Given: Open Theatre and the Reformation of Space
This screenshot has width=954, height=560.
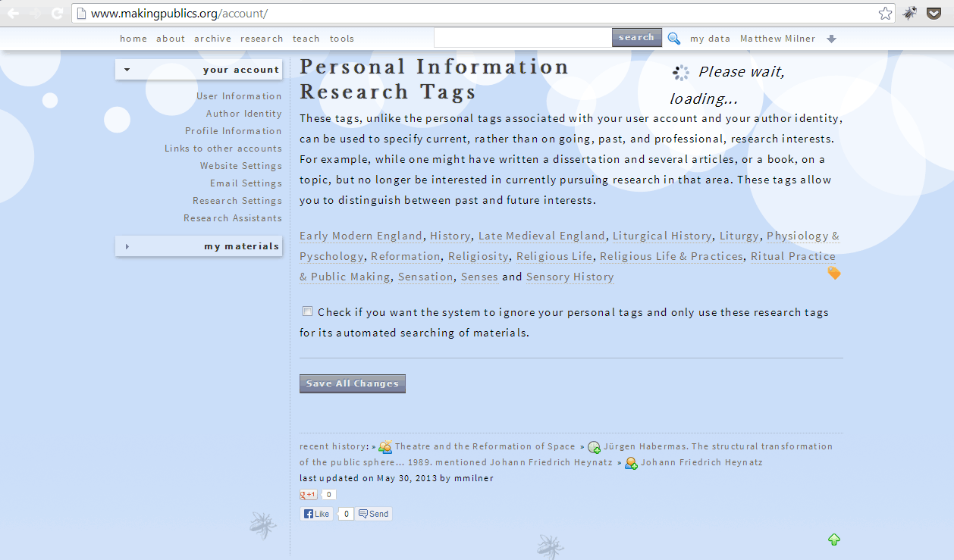Looking at the screenshot, I should point(485,446).
